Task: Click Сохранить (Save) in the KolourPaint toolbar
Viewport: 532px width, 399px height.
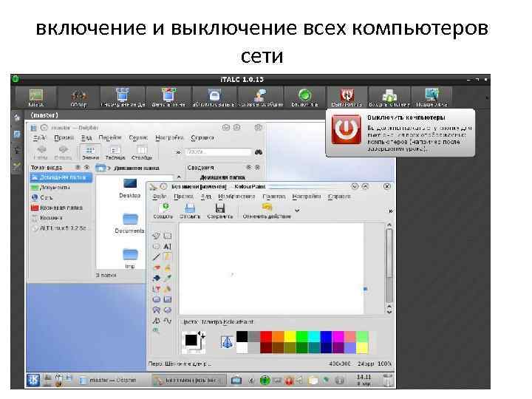Action: tap(220, 211)
